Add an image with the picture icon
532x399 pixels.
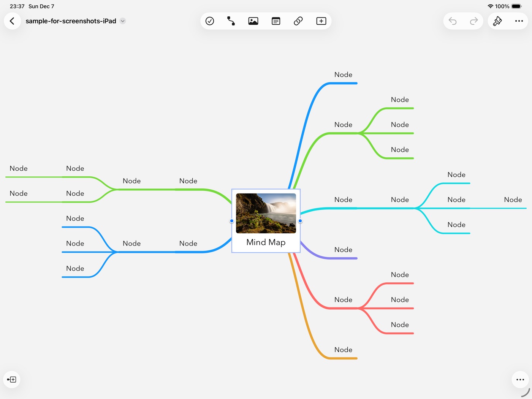pos(253,21)
